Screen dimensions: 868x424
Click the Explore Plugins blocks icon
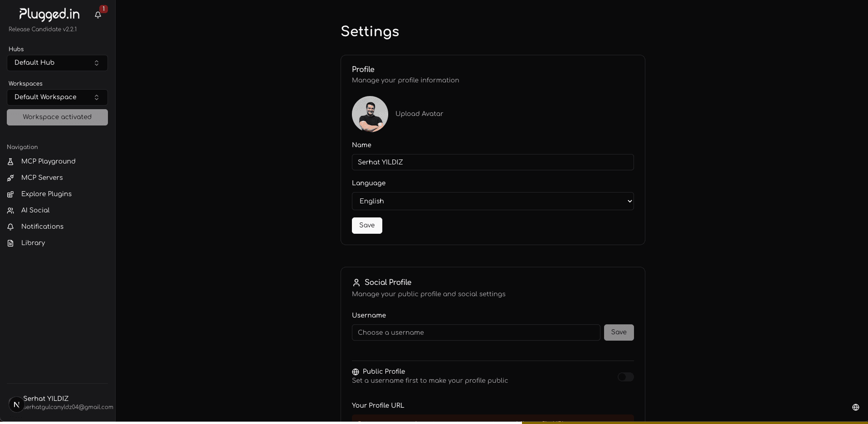pos(10,194)
